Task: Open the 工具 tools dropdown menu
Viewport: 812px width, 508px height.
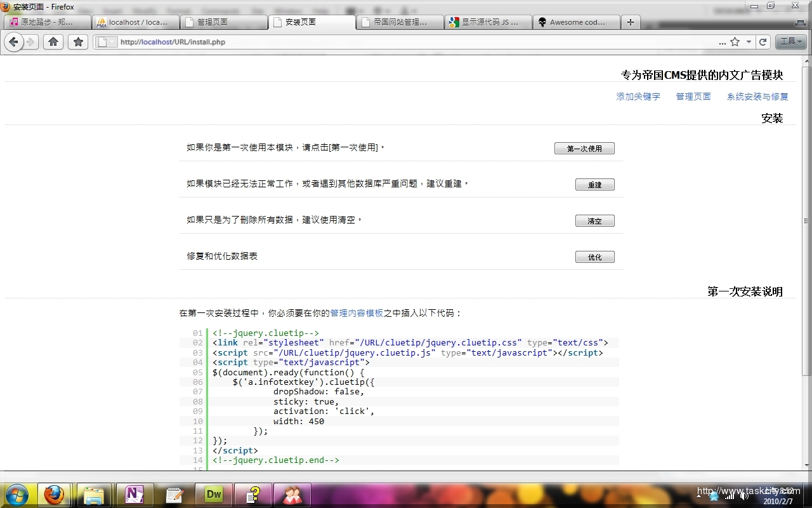Action: coord(790,42)
